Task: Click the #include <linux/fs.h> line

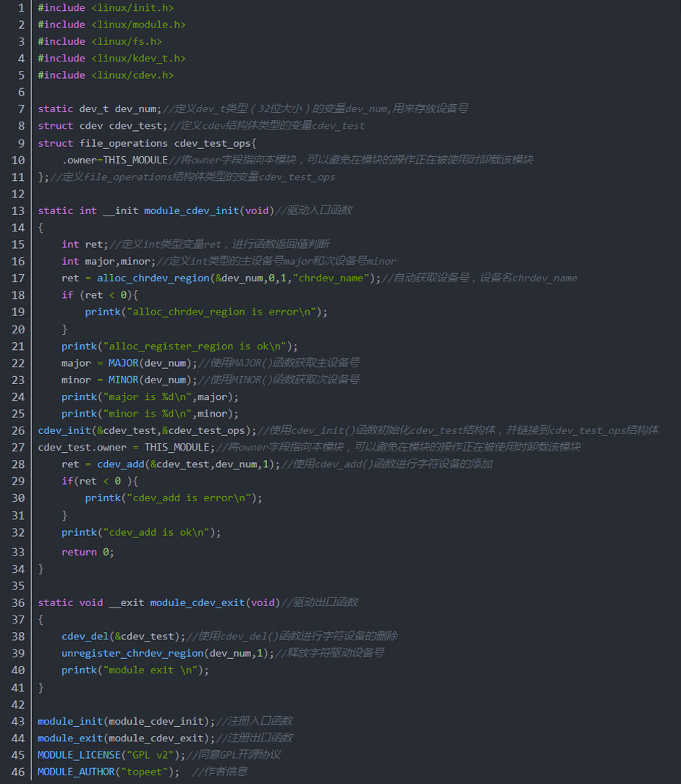Action: click(100, 41)
